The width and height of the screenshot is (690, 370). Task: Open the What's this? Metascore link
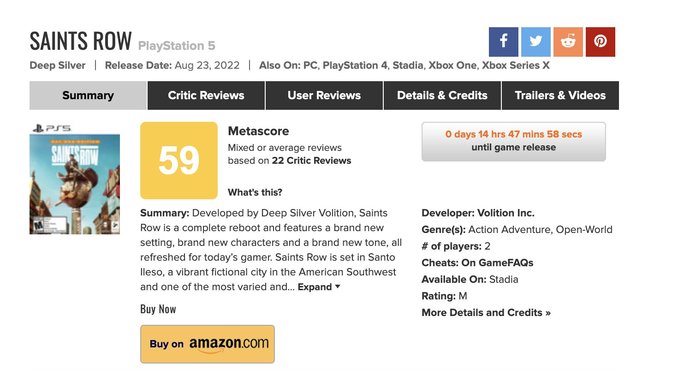[x=255, y=192]
